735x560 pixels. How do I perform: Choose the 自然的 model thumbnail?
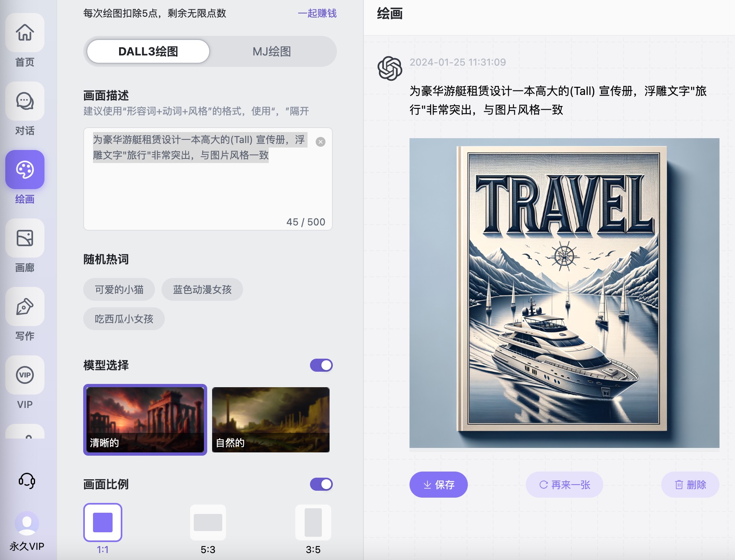click(x=271, y=420)
